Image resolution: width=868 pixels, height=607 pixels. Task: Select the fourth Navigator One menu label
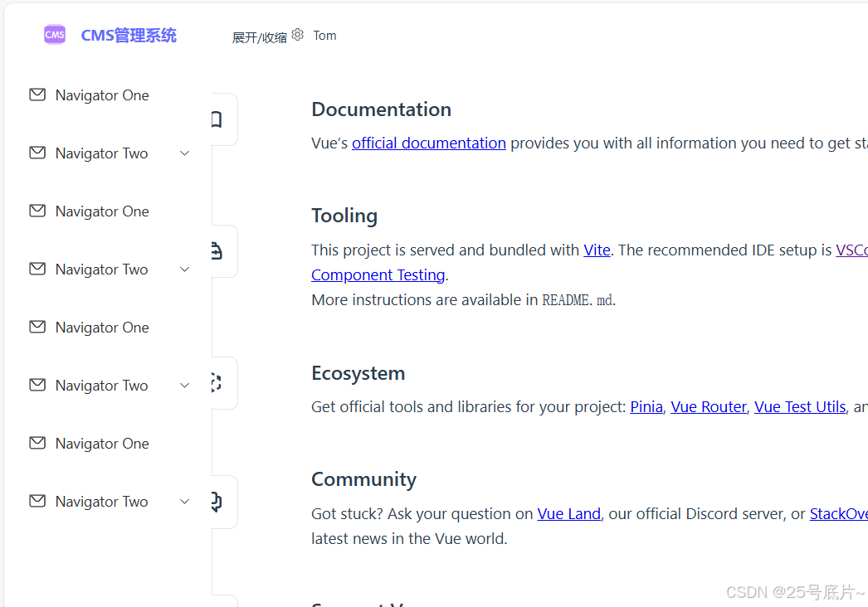[102, 444]
